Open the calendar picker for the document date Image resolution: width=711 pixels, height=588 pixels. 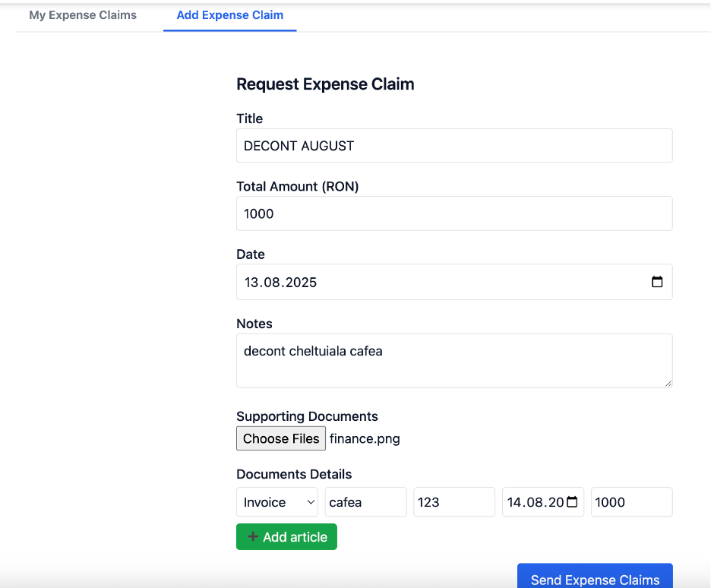click(573, 502)
